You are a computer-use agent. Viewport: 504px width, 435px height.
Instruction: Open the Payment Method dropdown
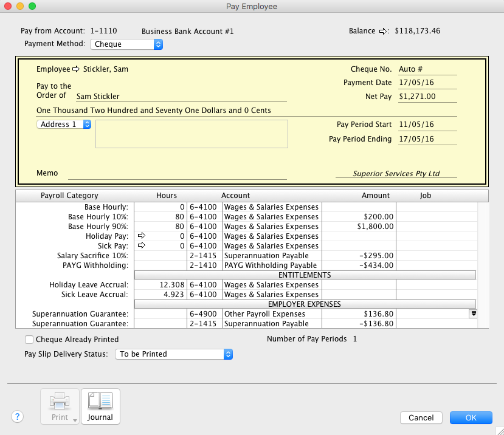(x=126, y=44)
